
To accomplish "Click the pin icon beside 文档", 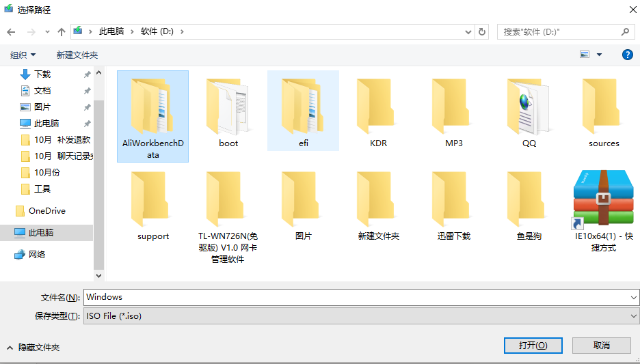I will point(87,91).
